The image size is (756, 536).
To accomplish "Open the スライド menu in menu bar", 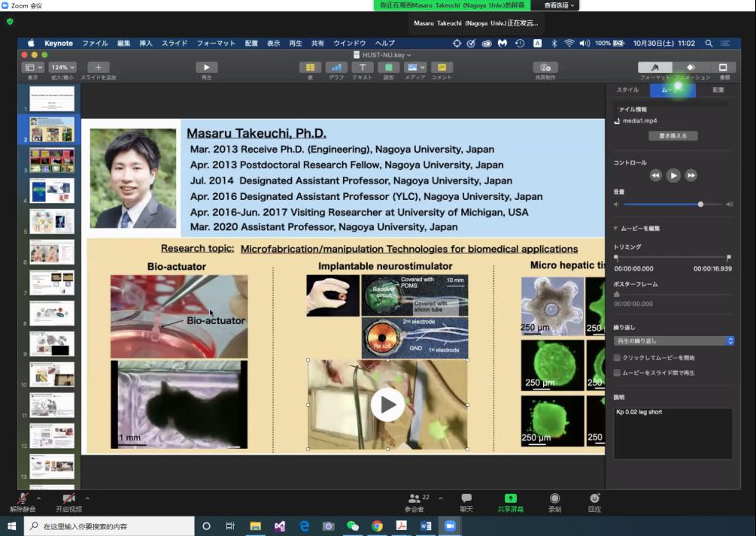I will pyautogui.click(x=175, y=44).
